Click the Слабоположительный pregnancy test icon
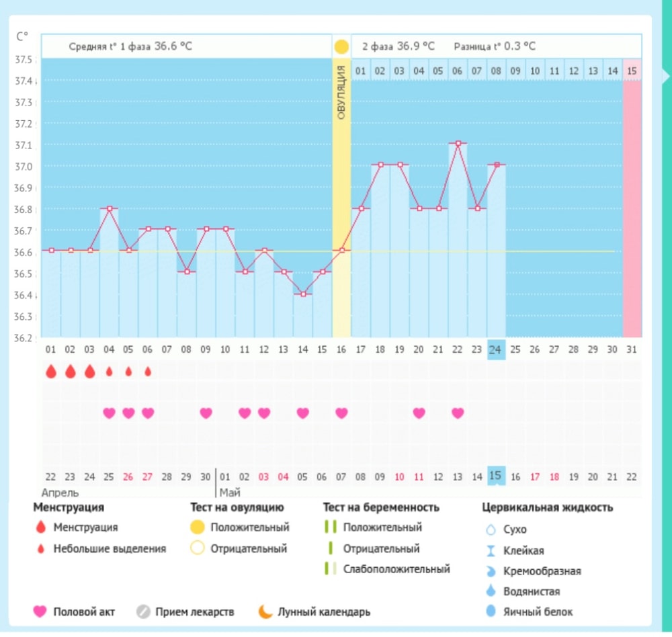672x637 pixels. pyautogui.click(x=329, y=569)
